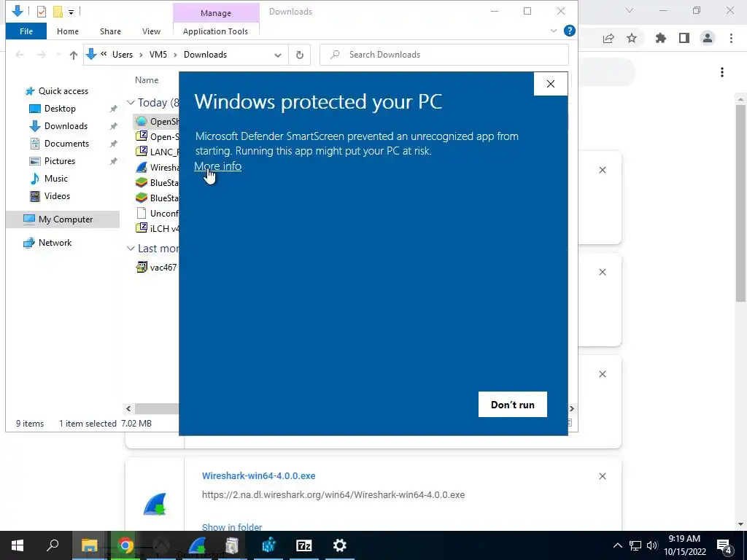This screenshot has height=560, width=747.
Task: Bookmark page with Chrome star icon
Action: point(632,38)
